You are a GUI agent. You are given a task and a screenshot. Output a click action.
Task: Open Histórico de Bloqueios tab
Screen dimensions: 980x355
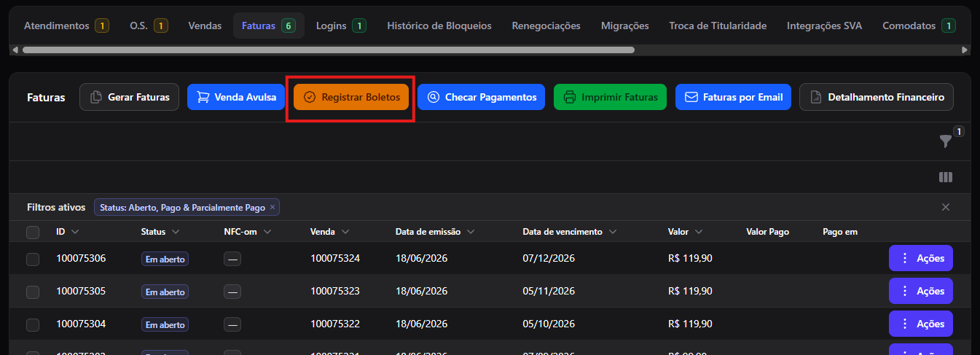(x=439, y=26)
